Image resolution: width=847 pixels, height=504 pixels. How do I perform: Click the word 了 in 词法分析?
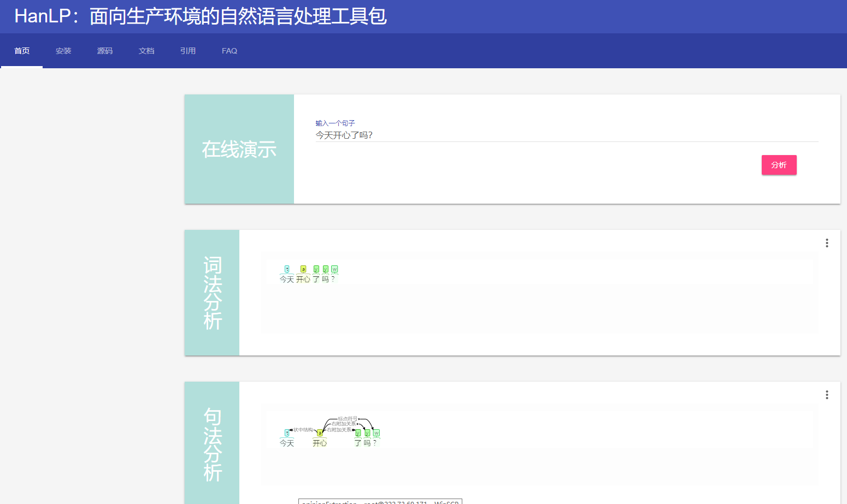316,279
